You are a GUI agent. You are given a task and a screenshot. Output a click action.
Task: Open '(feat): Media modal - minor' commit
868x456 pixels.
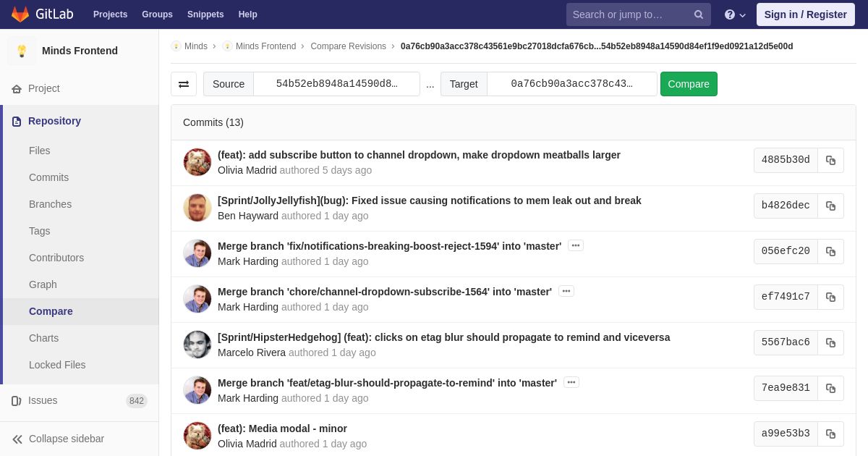282,428
